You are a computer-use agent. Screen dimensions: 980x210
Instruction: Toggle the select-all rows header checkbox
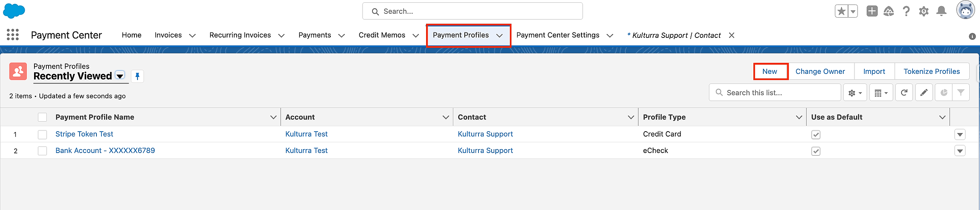tap(42, 117)
